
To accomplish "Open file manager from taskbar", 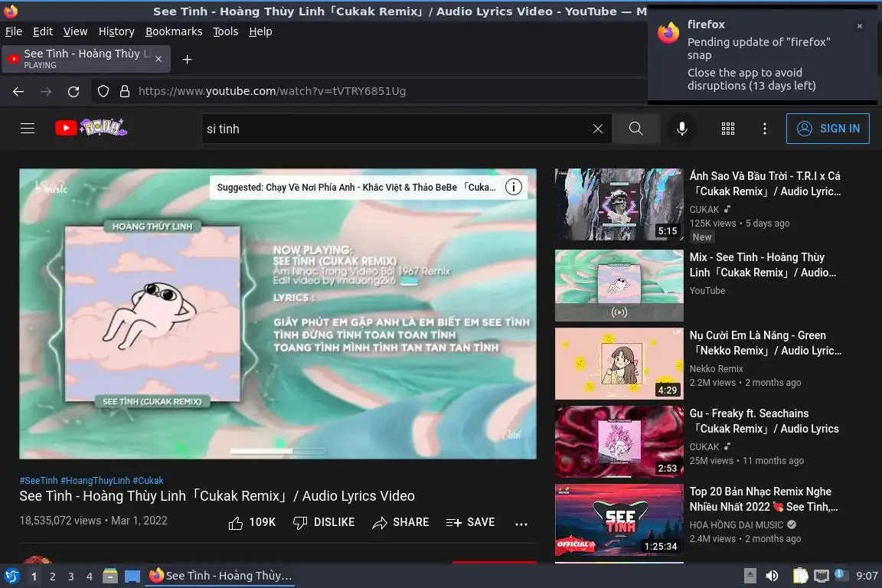I will tap(110, 577).
